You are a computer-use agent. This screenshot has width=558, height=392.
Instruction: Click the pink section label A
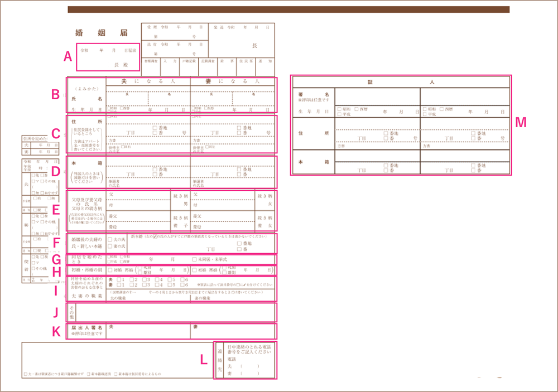tap(68, 56)
